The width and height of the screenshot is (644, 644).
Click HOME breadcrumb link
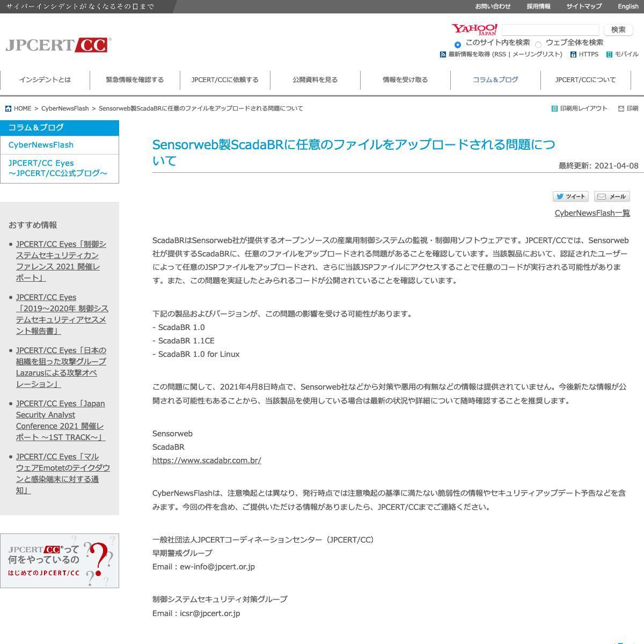(23, 108)
